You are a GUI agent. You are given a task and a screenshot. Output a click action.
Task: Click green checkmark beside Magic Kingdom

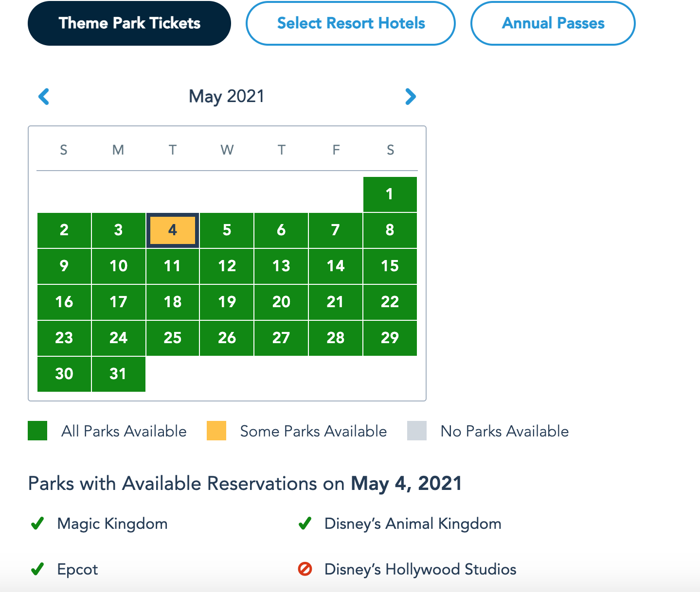[x=37, y=523]
